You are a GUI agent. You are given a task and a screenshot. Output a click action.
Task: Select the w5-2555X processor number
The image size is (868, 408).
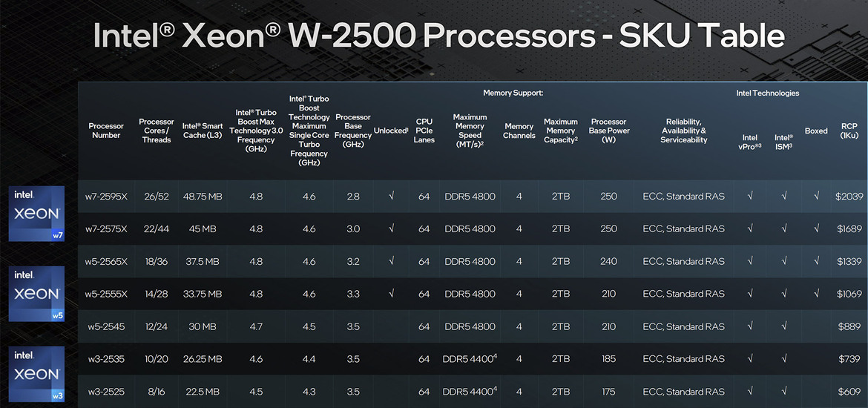[106, 295]
